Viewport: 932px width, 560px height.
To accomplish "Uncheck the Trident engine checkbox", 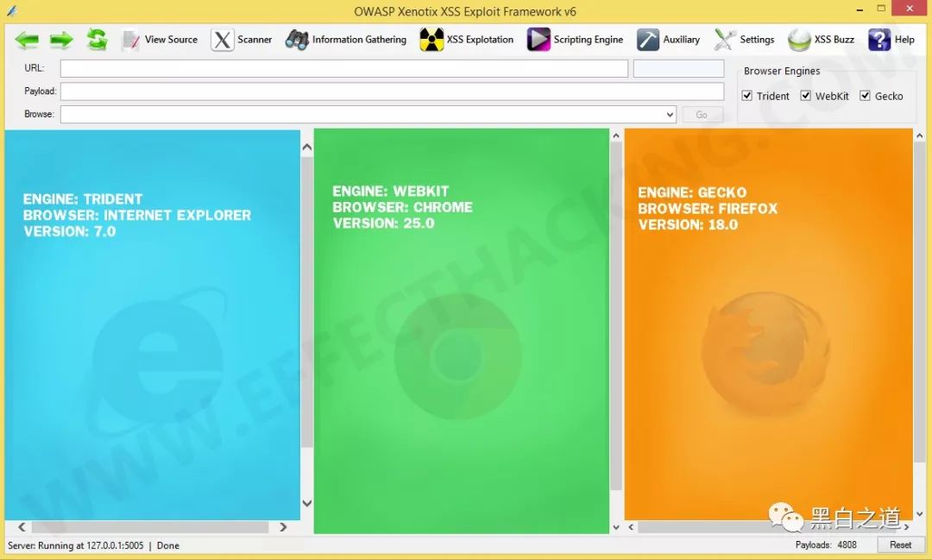I will [747, 96].
